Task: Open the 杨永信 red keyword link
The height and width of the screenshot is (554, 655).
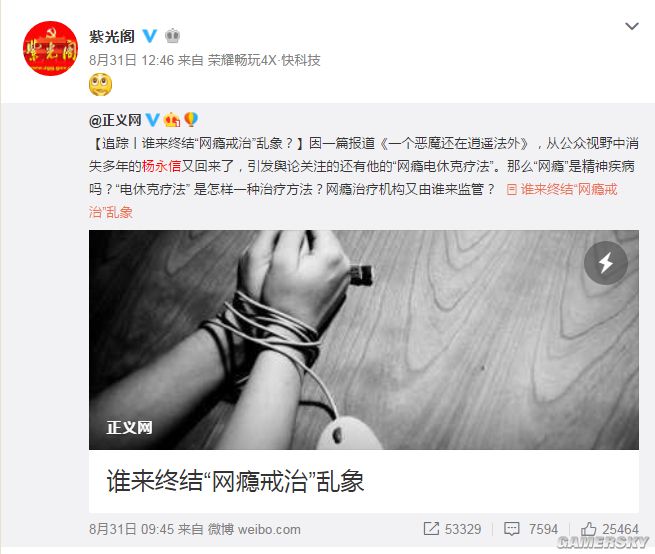Action: tap(161, 166)
